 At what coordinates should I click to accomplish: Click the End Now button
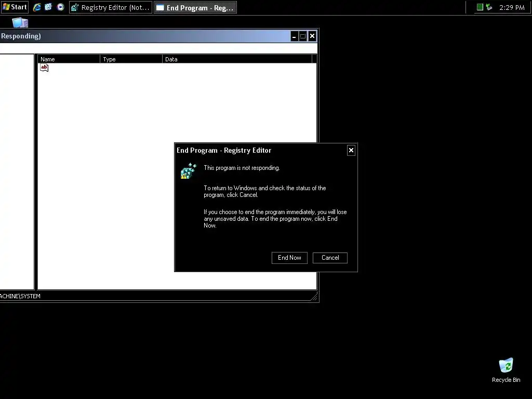tap(289, 258)
